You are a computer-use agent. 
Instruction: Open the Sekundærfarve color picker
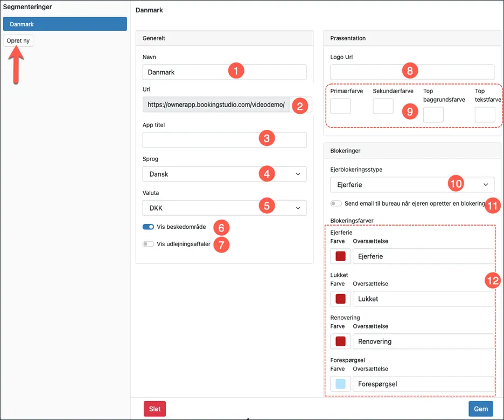pos(383,106)
